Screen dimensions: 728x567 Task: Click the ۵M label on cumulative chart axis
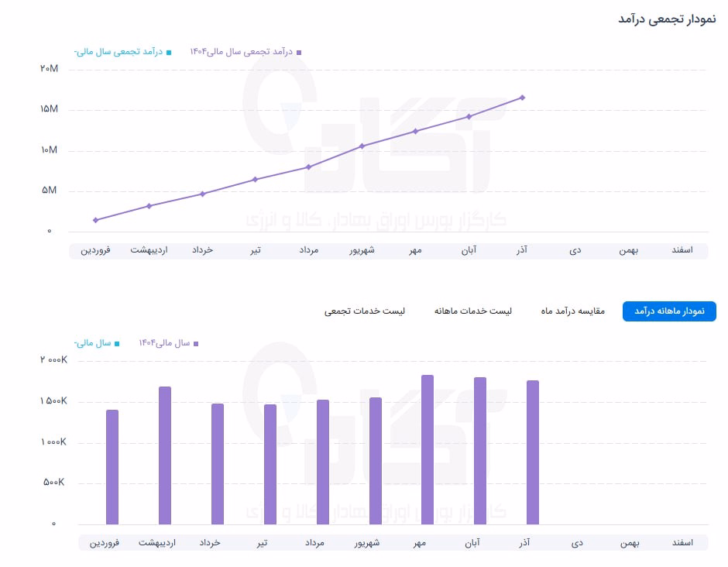(x=50, y=191)
